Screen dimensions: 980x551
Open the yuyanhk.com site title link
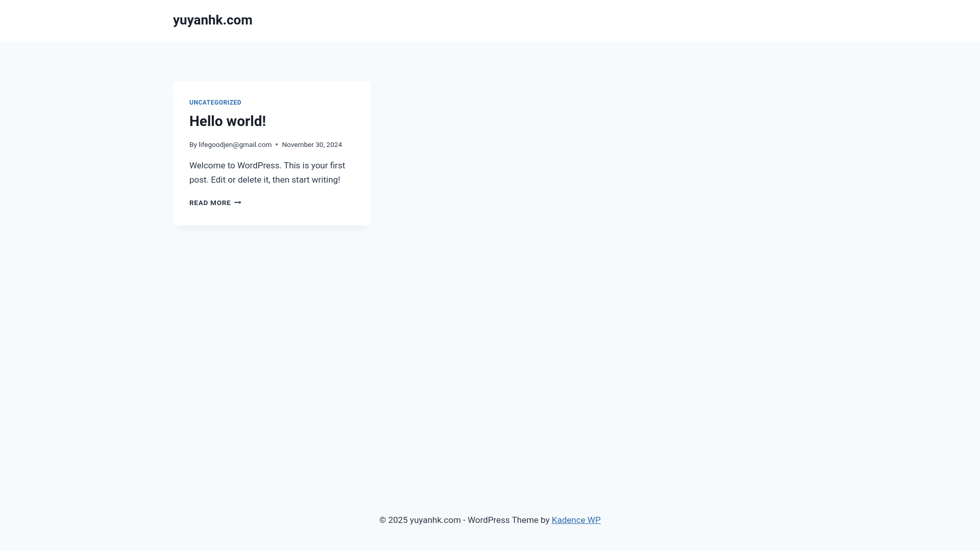[x=212, y=20]
